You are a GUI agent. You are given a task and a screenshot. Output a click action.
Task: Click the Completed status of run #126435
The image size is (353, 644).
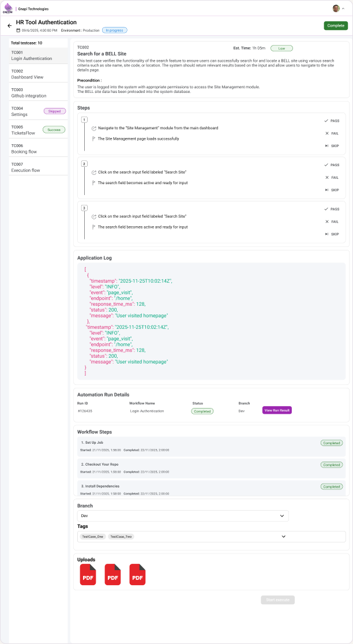point(202,411)
